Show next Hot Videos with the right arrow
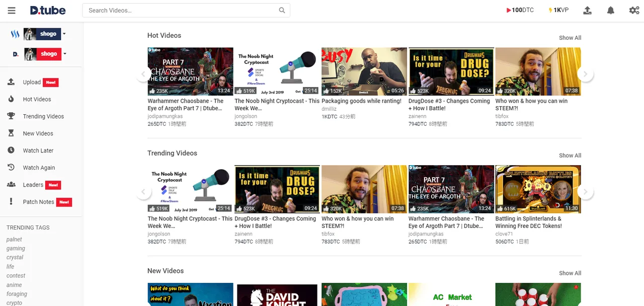Screen dimensions: 644x306 pos(585,74)
